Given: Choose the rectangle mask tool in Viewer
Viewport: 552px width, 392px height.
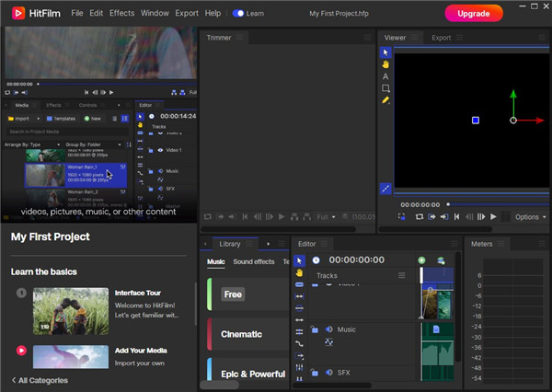Looking at the screenshot, I should [x=386, y=88].
